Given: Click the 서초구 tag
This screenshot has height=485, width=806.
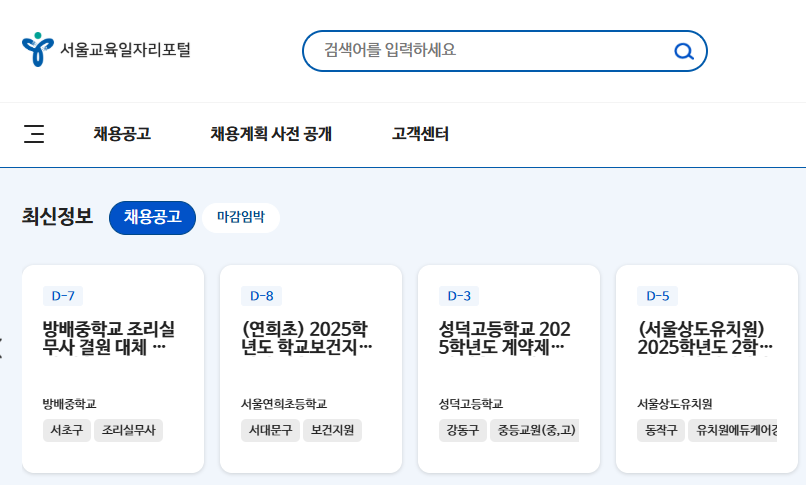Looking at the screenshot, I should [67, 431].
